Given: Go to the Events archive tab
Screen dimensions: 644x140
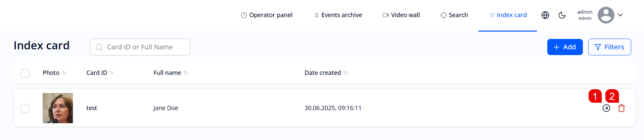Looking at the screenshot, I should click(x=338, y=15).
